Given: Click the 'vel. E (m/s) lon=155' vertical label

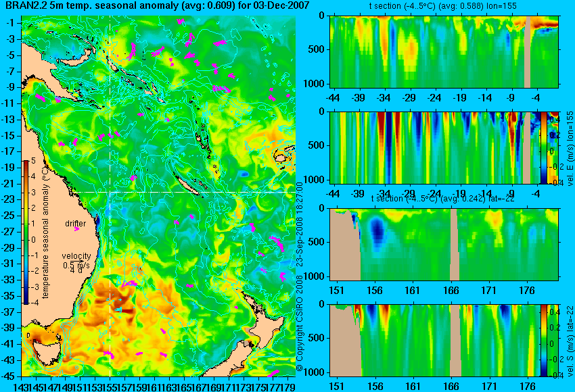Looking at the screenshot, I should [x=570, y=149].
